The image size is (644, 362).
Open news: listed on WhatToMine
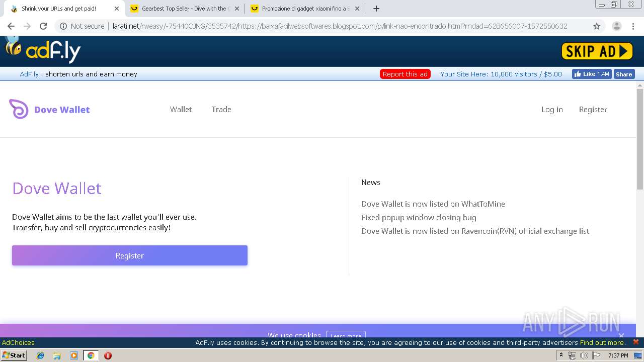pyautogui.click(x=433, y=204)
